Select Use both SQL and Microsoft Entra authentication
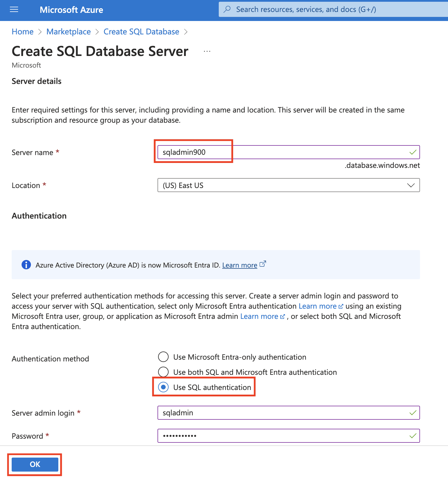448x478 pixels. pos(163,372)
